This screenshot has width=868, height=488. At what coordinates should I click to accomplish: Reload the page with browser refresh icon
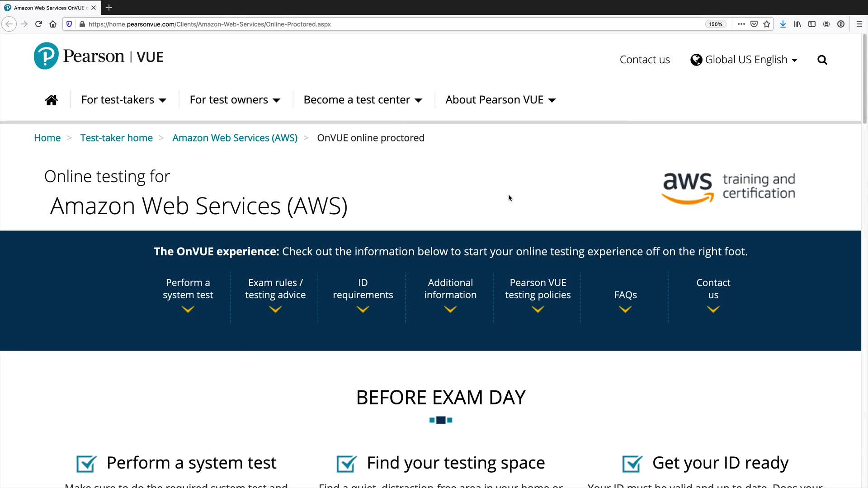[x=38, y=24]
